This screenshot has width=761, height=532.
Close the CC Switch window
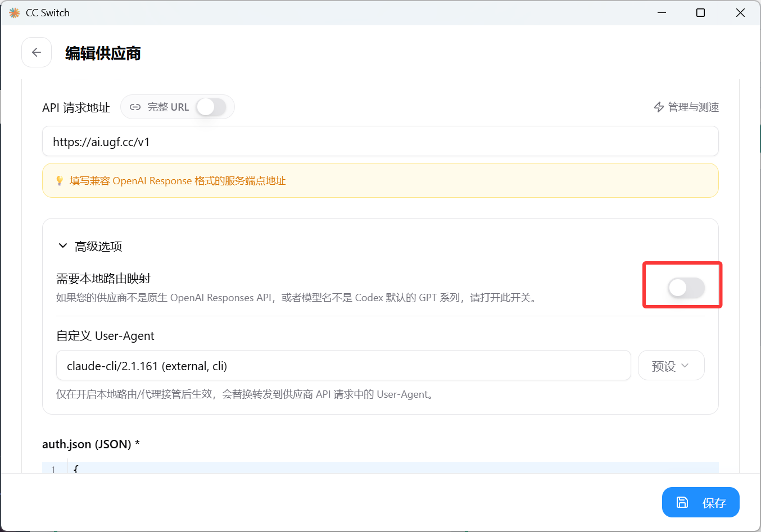[x=740, y=12]
